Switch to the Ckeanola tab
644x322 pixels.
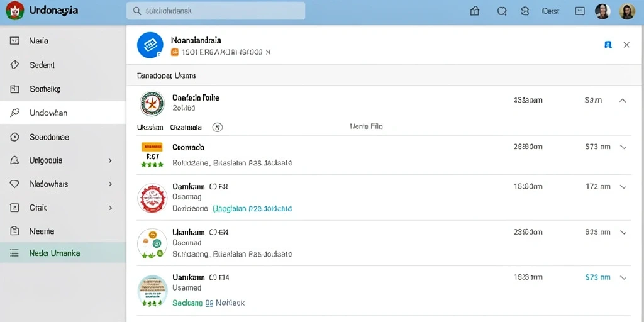coord(186,127)
